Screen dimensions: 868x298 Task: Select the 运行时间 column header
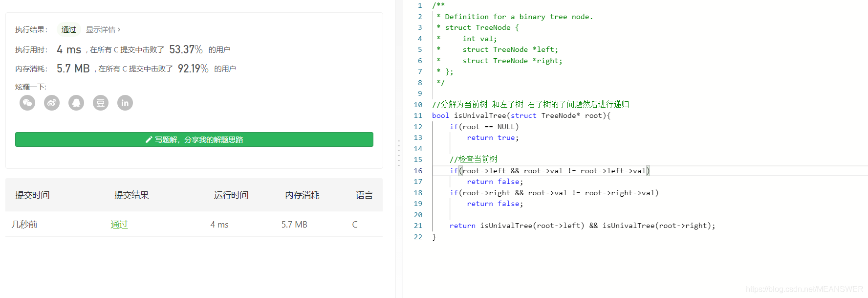pos(231,195)
